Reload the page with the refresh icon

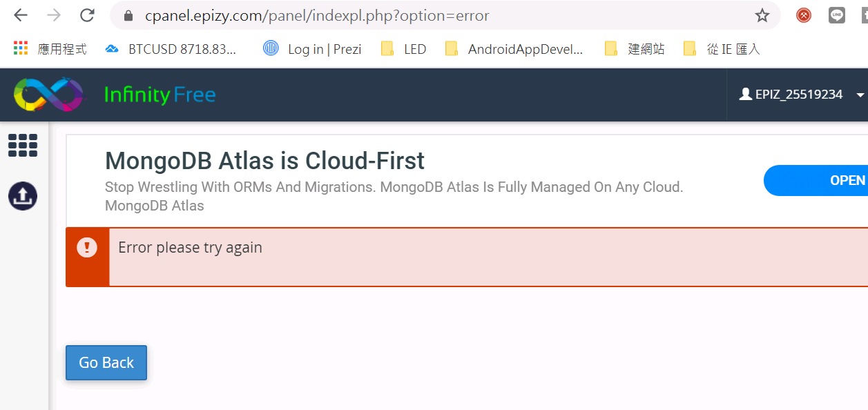87,15
